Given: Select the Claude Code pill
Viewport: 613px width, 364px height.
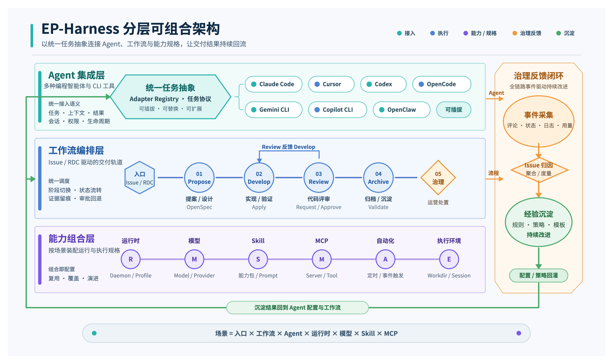Looking at the screenshot, I should (273, 84).
